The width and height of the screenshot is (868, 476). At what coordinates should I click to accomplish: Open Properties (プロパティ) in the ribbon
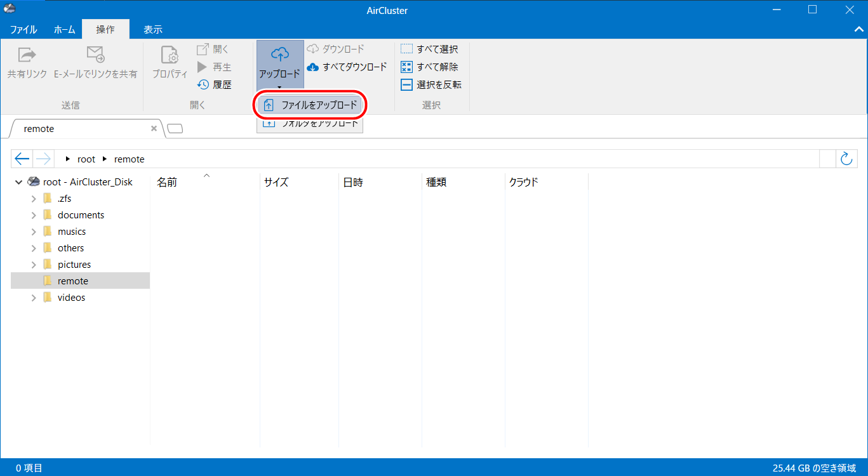point(170,55)
